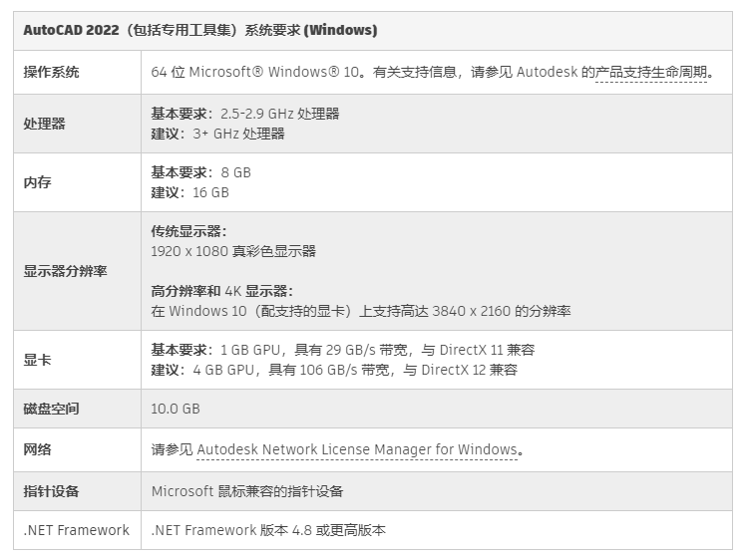Select the '.NET Framework' row label

[x=77, y=530]
